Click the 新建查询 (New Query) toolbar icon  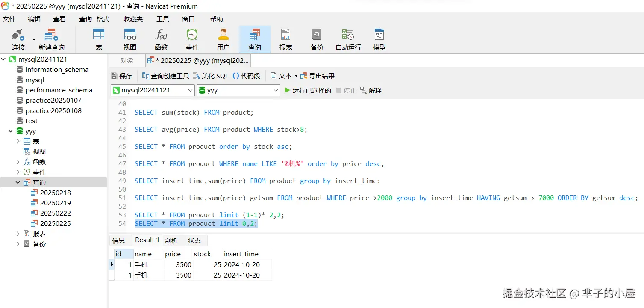pyautogui.click(x=52, y=39)
